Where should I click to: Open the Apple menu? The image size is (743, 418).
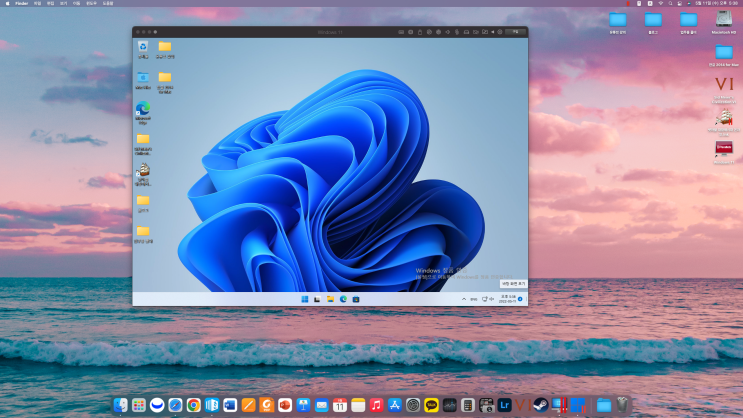(x=7, y=3)
